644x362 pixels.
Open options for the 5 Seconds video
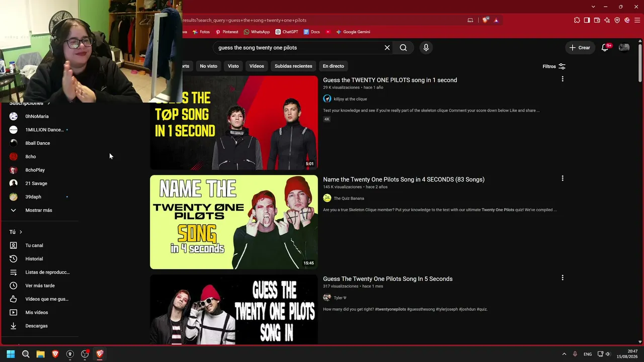coord(562,278)
